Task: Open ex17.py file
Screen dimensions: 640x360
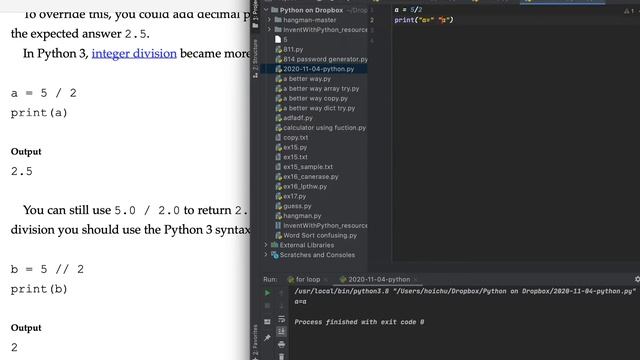Action: (x=291, y=196)
